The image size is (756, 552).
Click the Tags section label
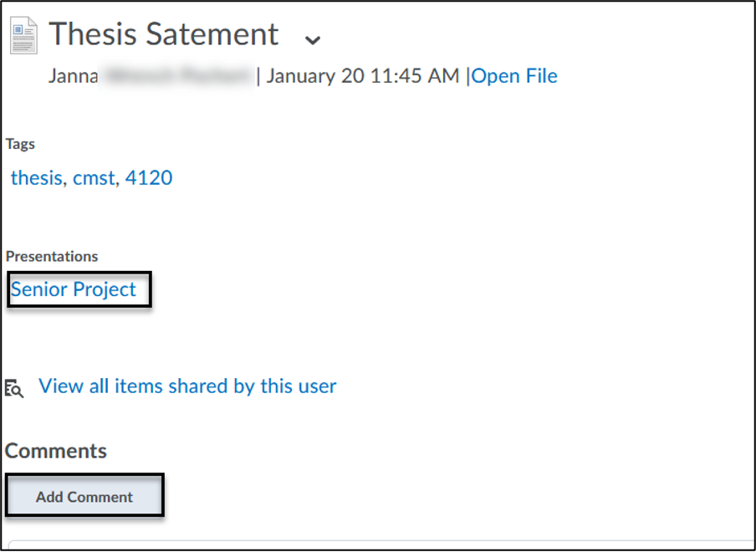pyautogui.click(x=21, y=144)
